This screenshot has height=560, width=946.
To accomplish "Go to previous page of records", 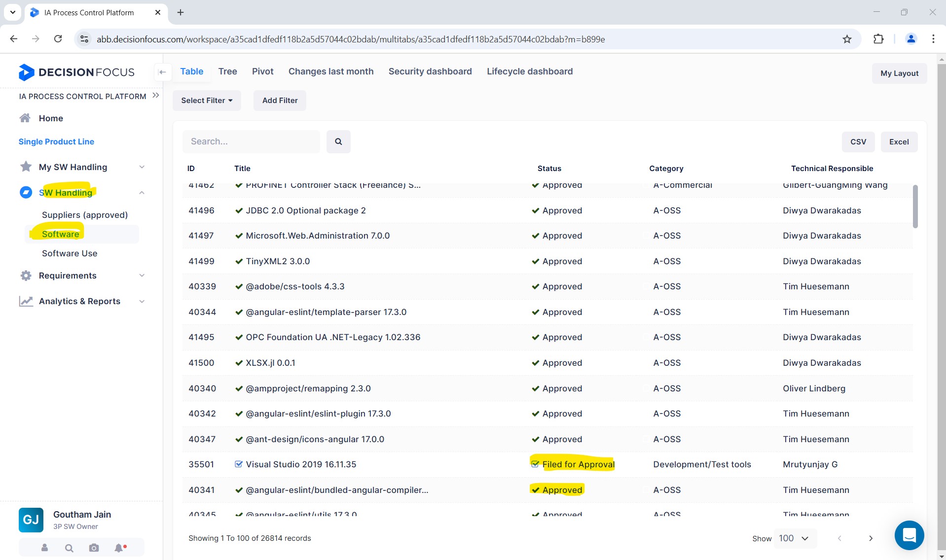I will point(839,538).
